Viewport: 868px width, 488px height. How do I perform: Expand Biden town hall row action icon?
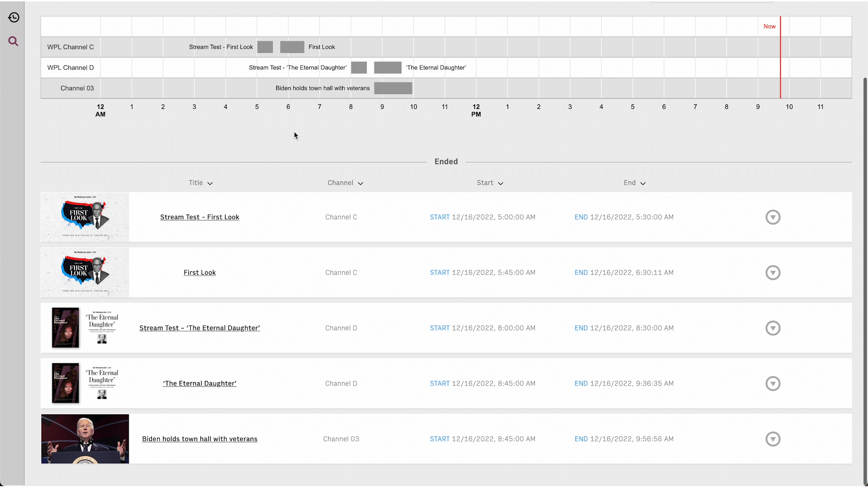(773, 439)
